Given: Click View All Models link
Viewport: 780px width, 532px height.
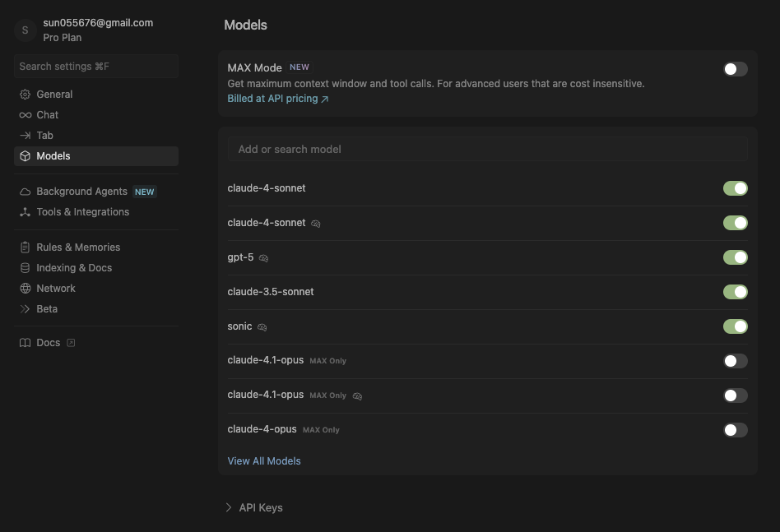Looking at the screenshot, I should tap(264, 461).
